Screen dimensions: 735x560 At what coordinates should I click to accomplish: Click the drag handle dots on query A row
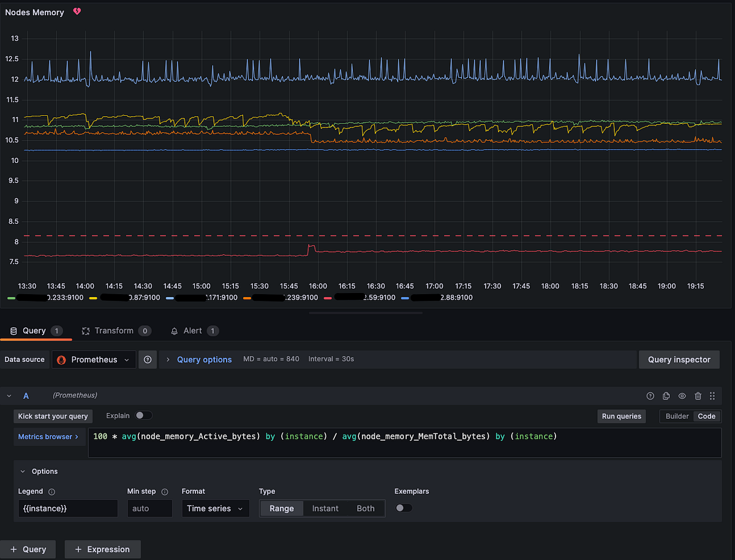tap(712, 396)
